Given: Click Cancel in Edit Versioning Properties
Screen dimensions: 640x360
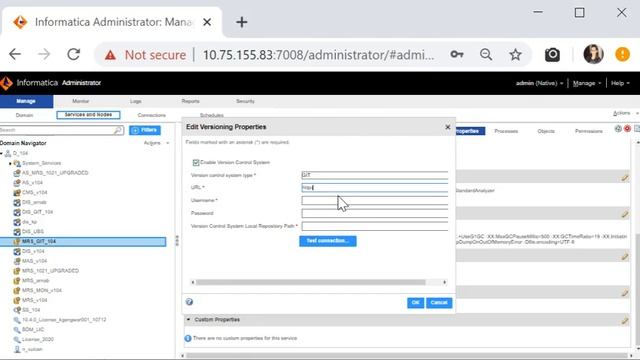Looking at the screenshot, I should pos(439,302).
